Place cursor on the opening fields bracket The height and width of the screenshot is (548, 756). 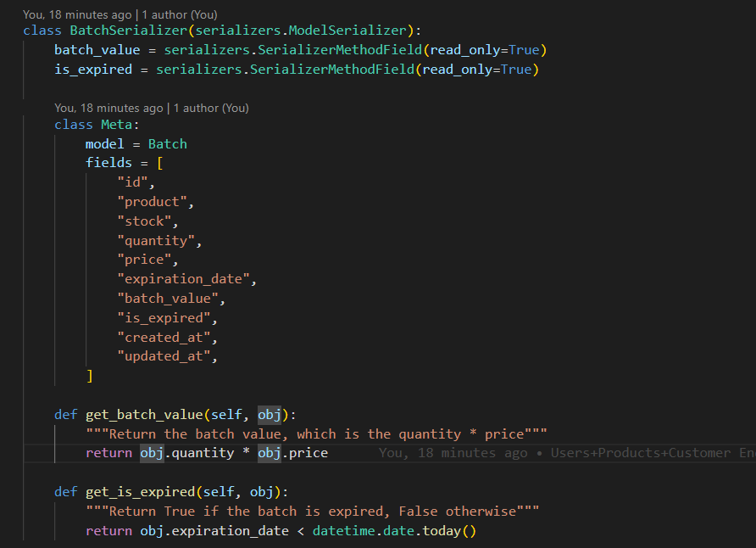click(x=160, y=163)
